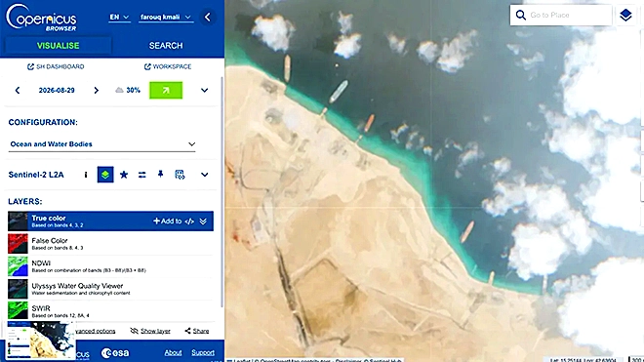Toggle the Show layer visibility option

coord(150,331)
